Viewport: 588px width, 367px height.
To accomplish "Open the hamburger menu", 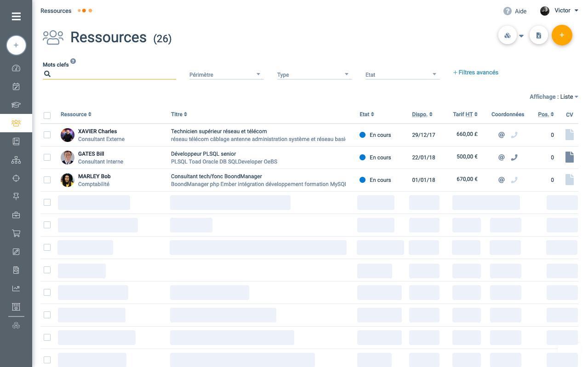I will tap(16, 16).
